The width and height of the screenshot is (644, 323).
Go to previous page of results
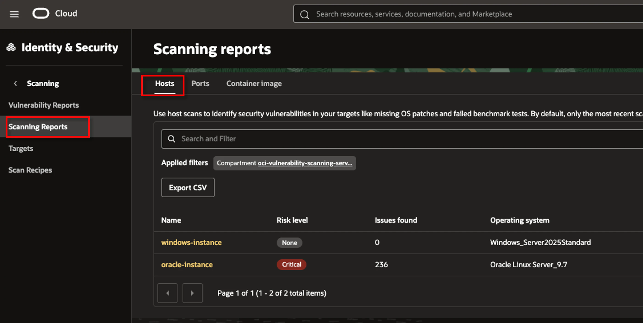tap(168, 293)
